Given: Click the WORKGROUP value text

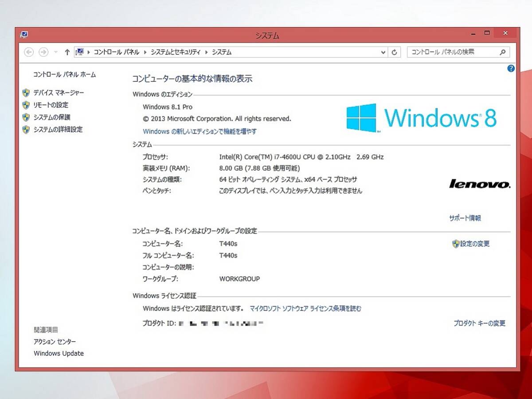Looking at the screenshot, I should [239, 279].
